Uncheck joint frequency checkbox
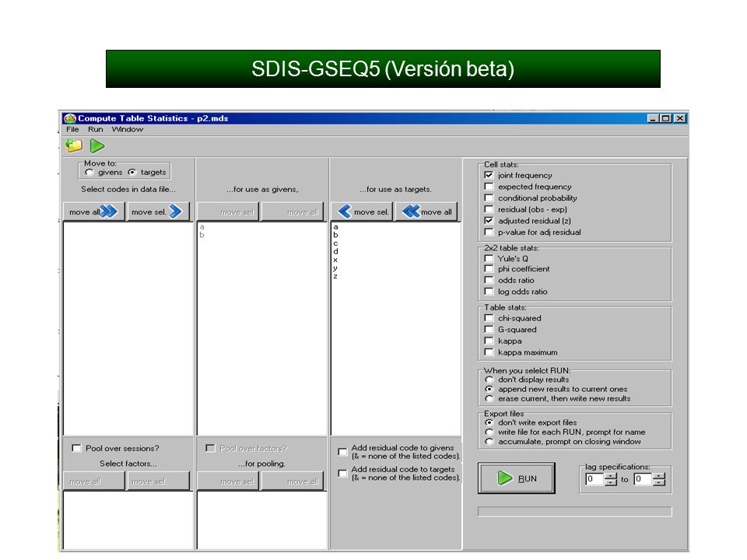Screen dimensions: 747x560 coord(489,175)
